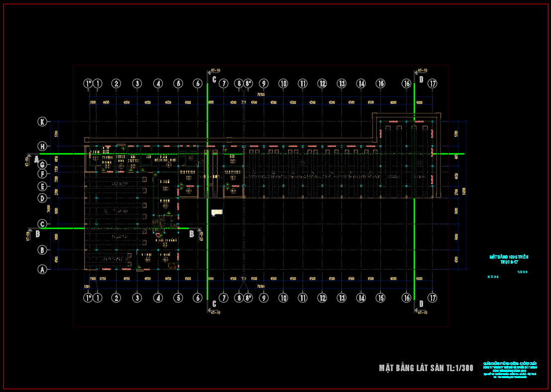Click the KT-10 tag above section C
Screen dimensions: 551x392
[x=215, y=71]
